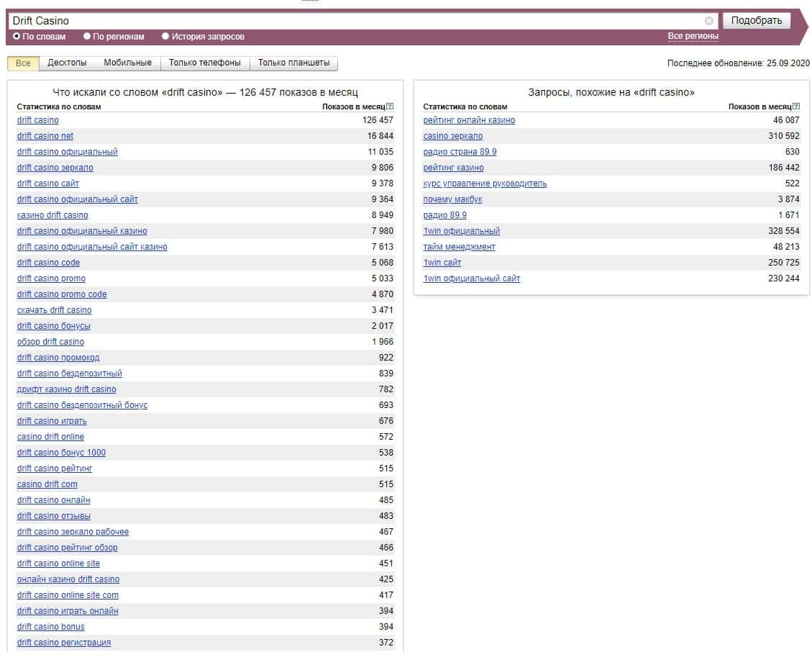Click the 'тайм менеджмент' query link
The height and width of the screenshot is (652, 812).
[x=459, y=247]
